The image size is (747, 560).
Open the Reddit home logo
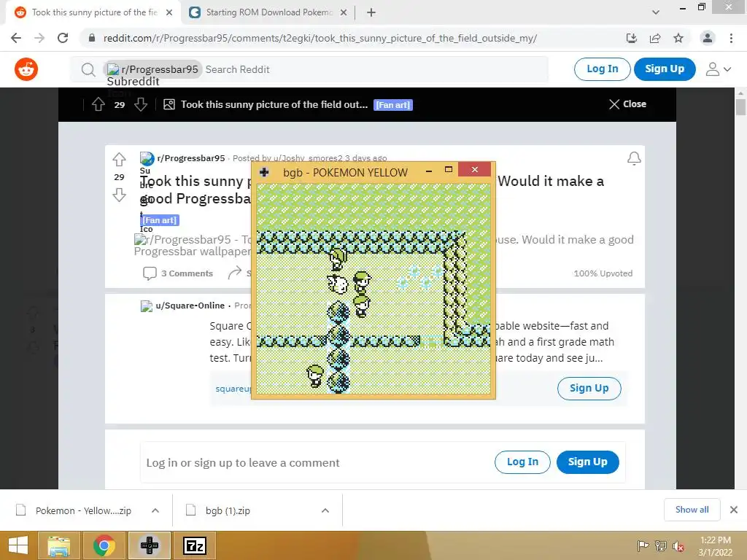pyautogui.click(x=26, y=69)
